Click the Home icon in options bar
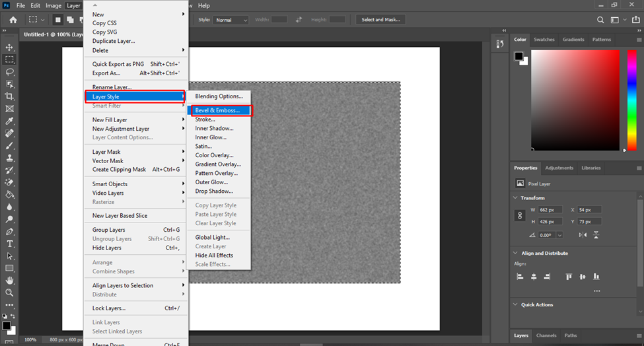644x346 pixels. (x=13, y=20)
